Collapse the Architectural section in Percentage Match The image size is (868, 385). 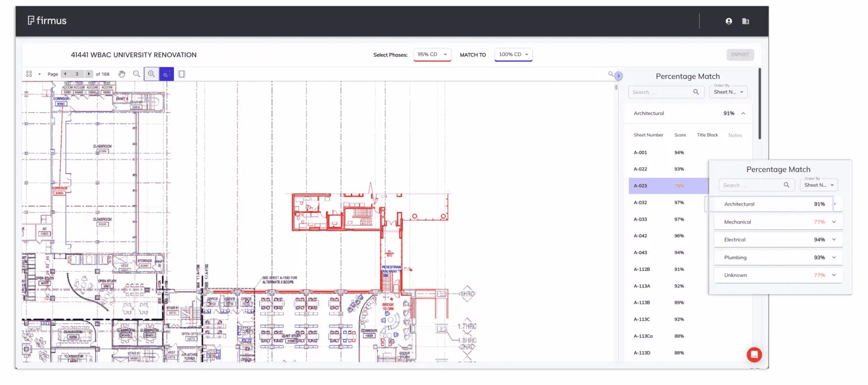click(x=744, y=113)
